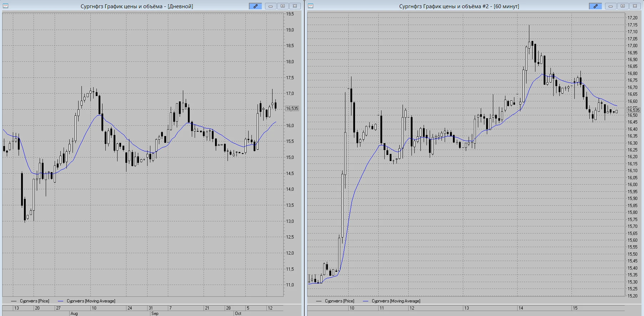Toggle the chain link button in the daily chart window
Viewport: 644px width, 316px height.
(255, 6)
